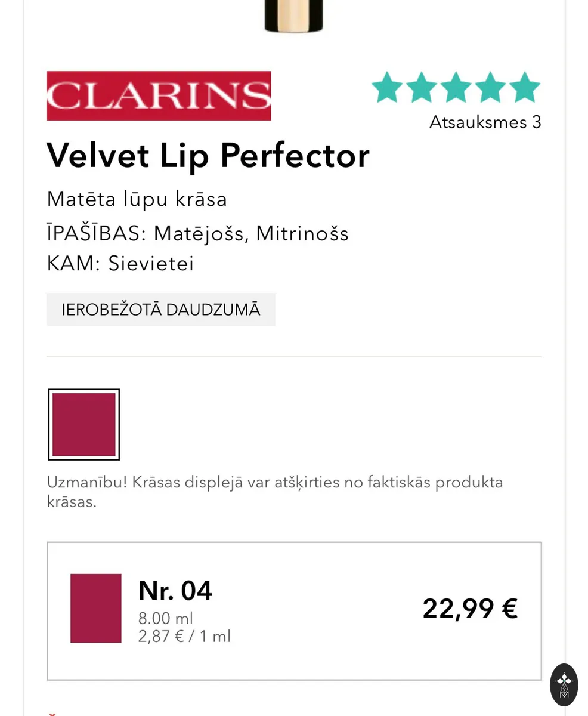Click the 22,99 € price
The image size is (588, 716).
[470, 609]
